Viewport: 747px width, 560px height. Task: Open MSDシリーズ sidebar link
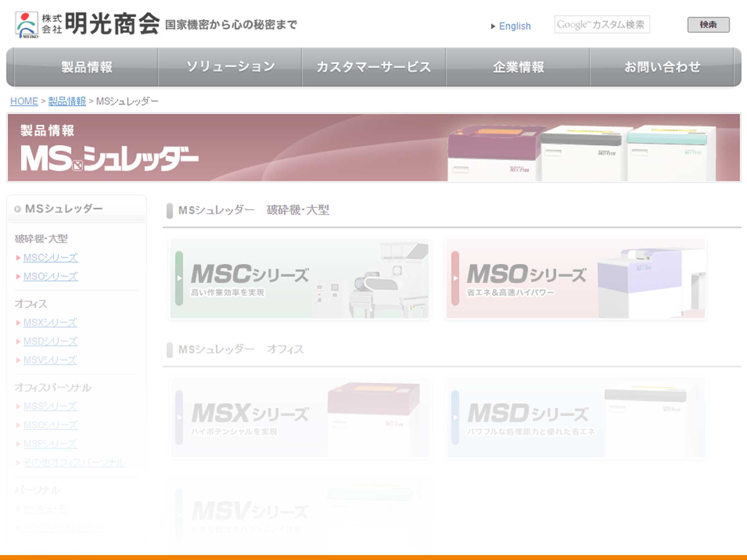click(51, 341)
